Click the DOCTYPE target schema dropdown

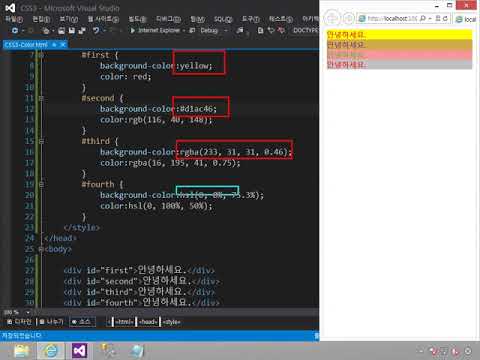[x=305, y=30]
